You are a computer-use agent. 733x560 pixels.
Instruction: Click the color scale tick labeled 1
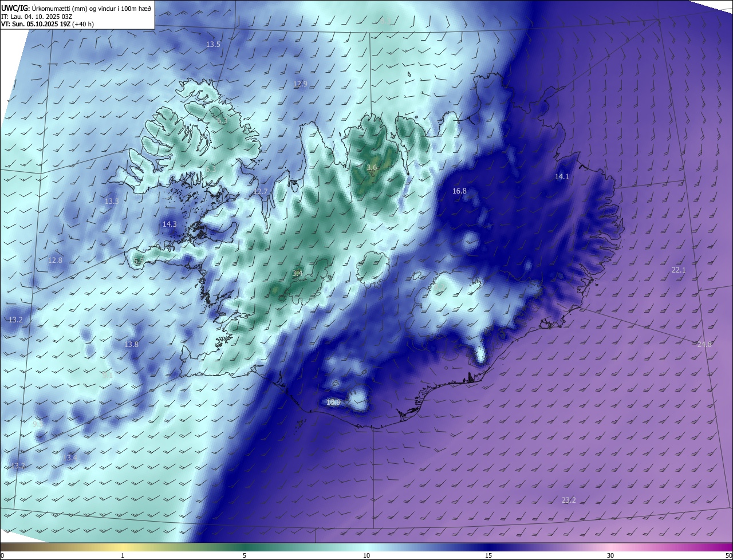pos(123,555)
